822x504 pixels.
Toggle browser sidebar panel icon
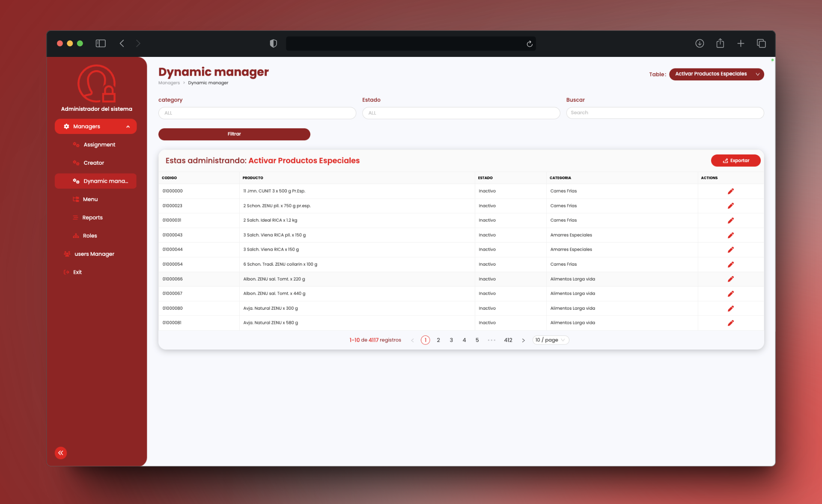click(x=101, y=43)
